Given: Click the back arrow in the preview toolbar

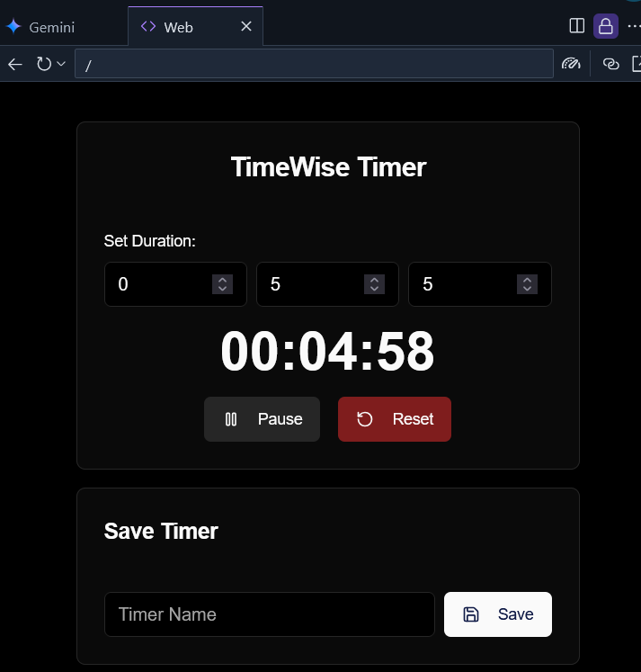Looking at the screenshot, I should pyautogui.click(x=14, y=64).
